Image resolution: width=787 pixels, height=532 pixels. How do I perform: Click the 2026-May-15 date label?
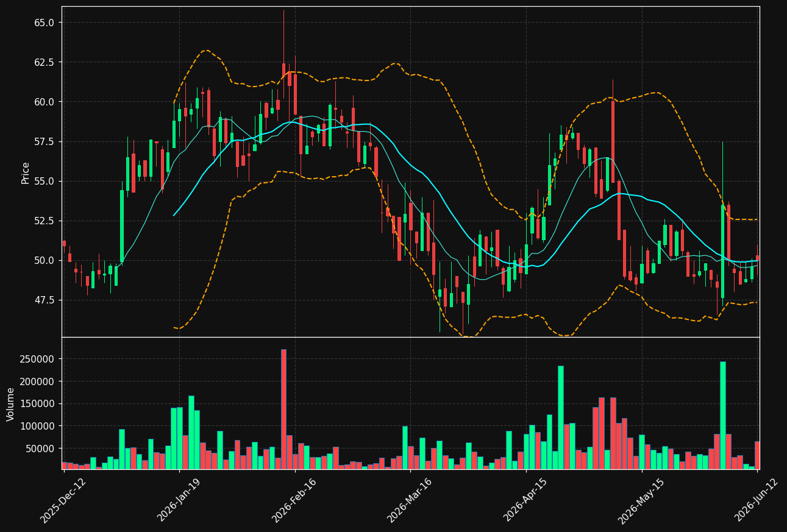point(641,500)
